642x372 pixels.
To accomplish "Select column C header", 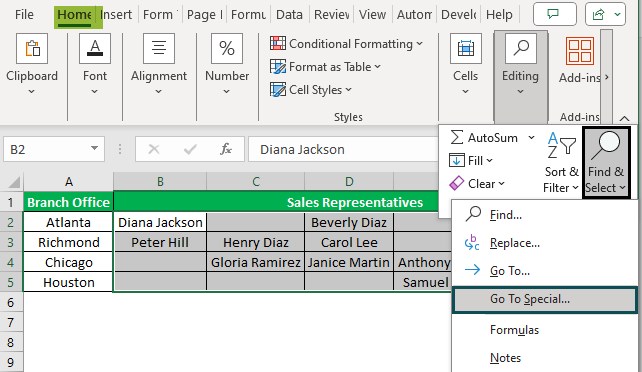I will (255, 181).
